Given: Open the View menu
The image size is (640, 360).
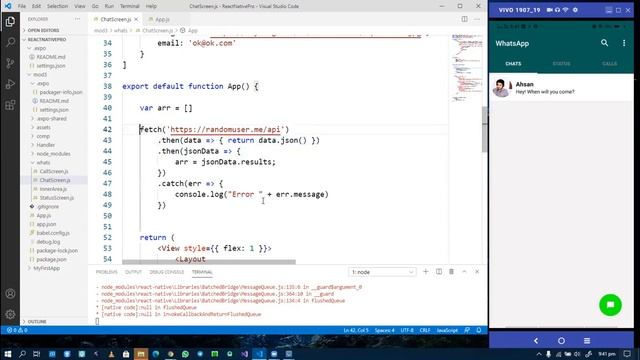Looking at the screenshot, I should 80,6.
